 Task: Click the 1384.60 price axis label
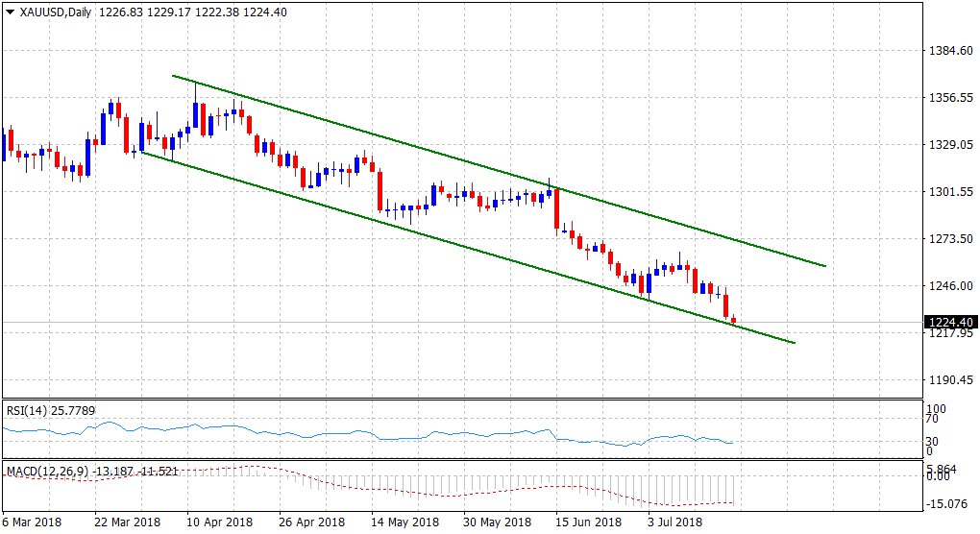click(950, 51)
